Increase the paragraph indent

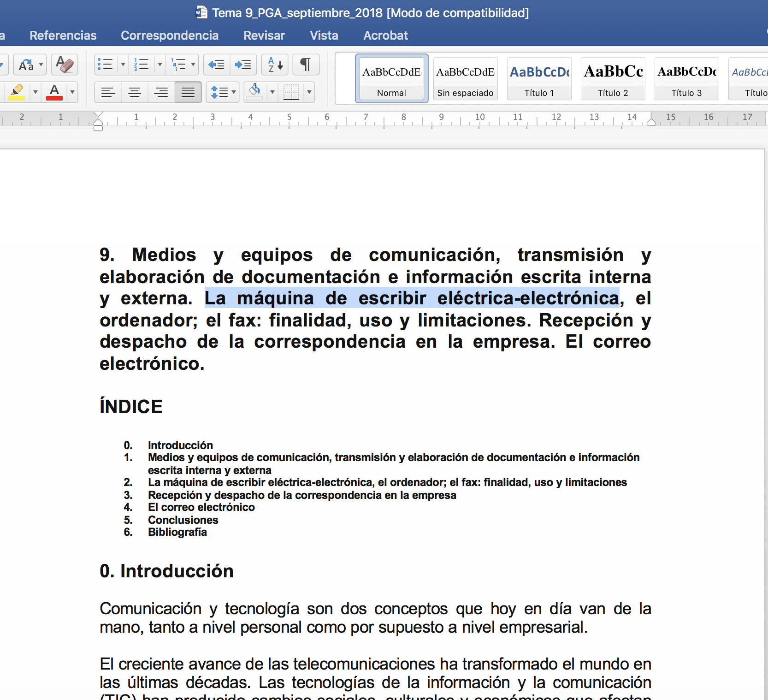pyautogui.click(x=243, y=65)
